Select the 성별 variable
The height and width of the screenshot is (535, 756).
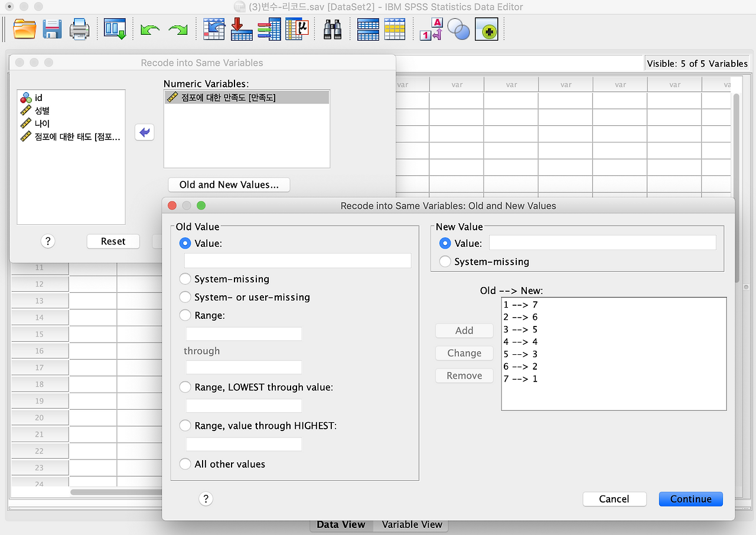(71, 110)
